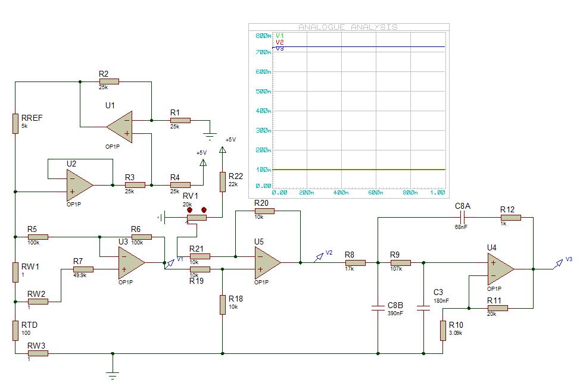Image resolution: width=586 pixels, height=392 pixels.
Task: Select resistor R9 107k
Action: 401,263
